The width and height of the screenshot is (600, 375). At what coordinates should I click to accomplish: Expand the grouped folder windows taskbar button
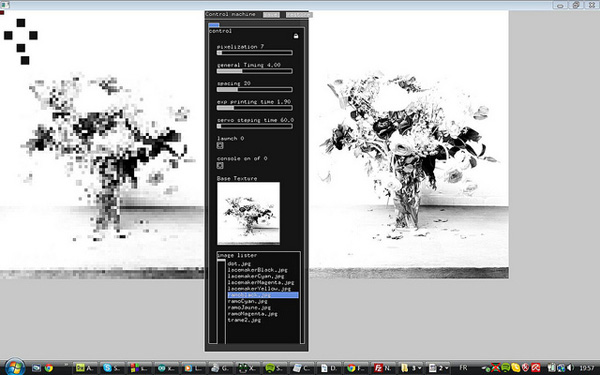click(x=410, y=368)
